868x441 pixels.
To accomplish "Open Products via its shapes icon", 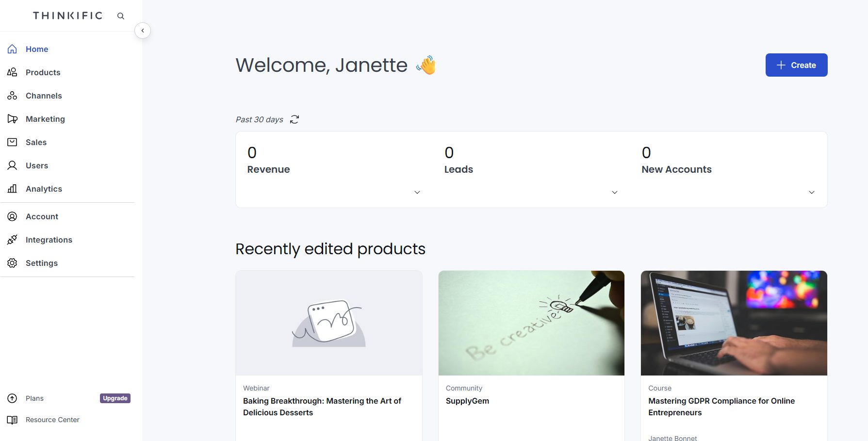I will coord(12,72).
